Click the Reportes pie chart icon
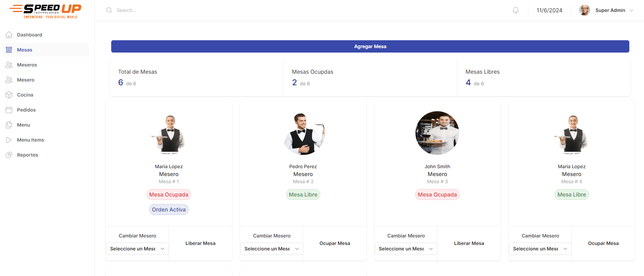 (x=9, y=155)
